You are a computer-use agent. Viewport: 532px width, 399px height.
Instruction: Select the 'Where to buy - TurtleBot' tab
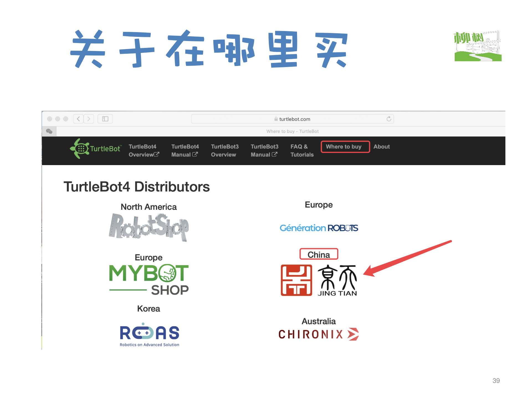pyautogui.click(x=293, y=131)
